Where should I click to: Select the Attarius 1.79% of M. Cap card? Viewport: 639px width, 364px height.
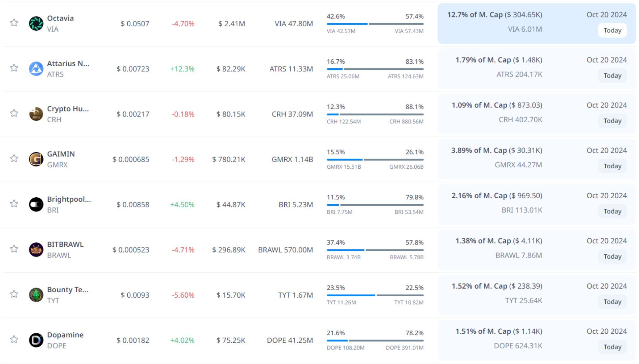tap(537, 69)
